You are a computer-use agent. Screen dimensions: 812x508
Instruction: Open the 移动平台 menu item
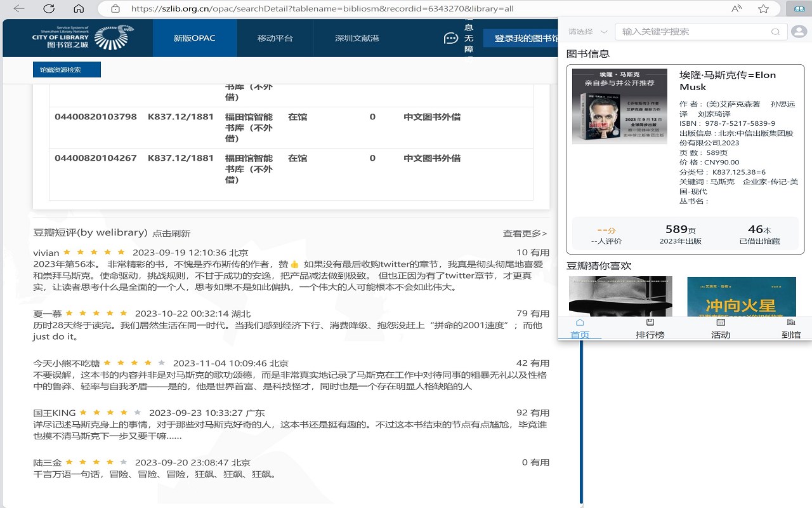[275, 38]
